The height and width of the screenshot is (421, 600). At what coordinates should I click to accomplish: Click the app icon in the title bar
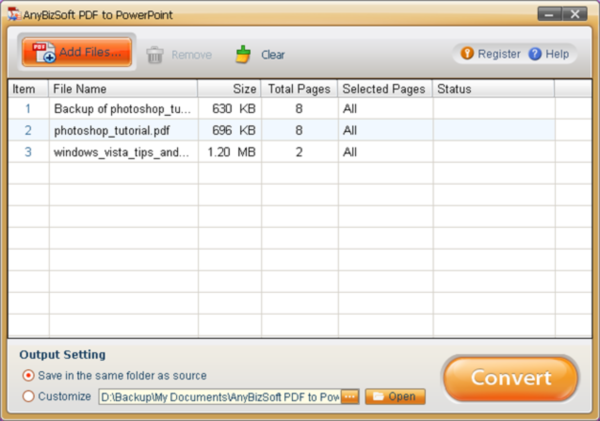[x=11, y=14]
